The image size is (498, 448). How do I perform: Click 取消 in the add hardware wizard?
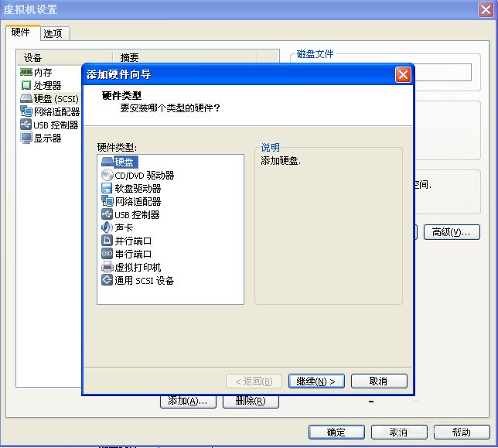click(378, 381)
